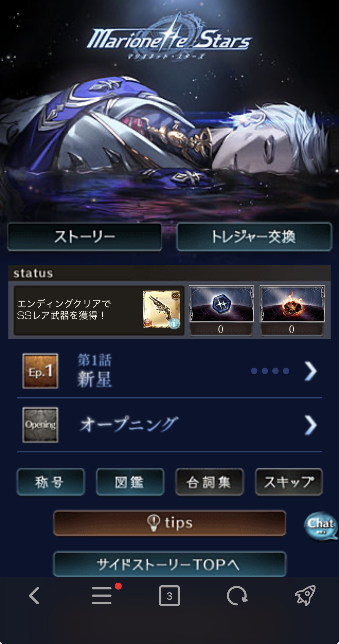
Task: Toggle the スキップ button
Action: pos(289,482)
